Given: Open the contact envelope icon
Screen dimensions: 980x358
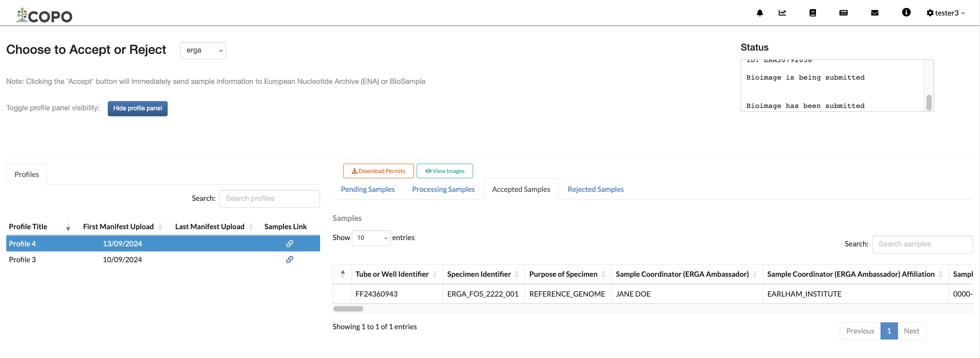Looking at the screenshot, I should [x=875, y=13].
